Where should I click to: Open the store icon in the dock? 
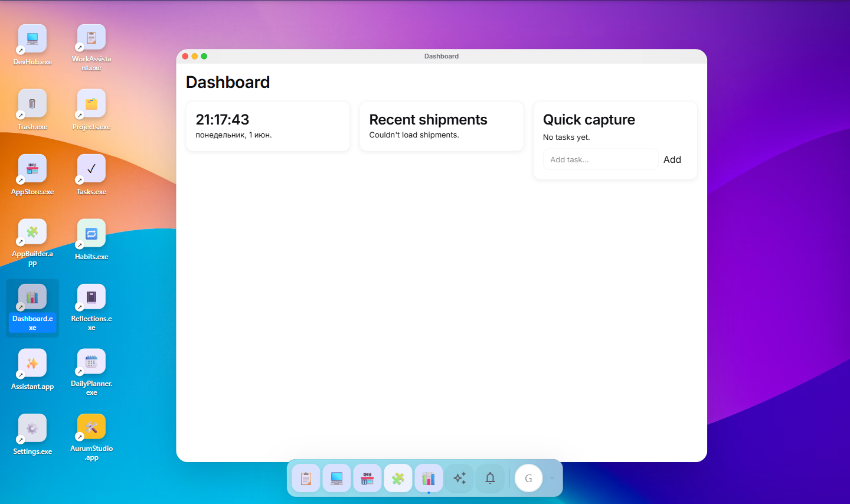[x=367, y=478]
